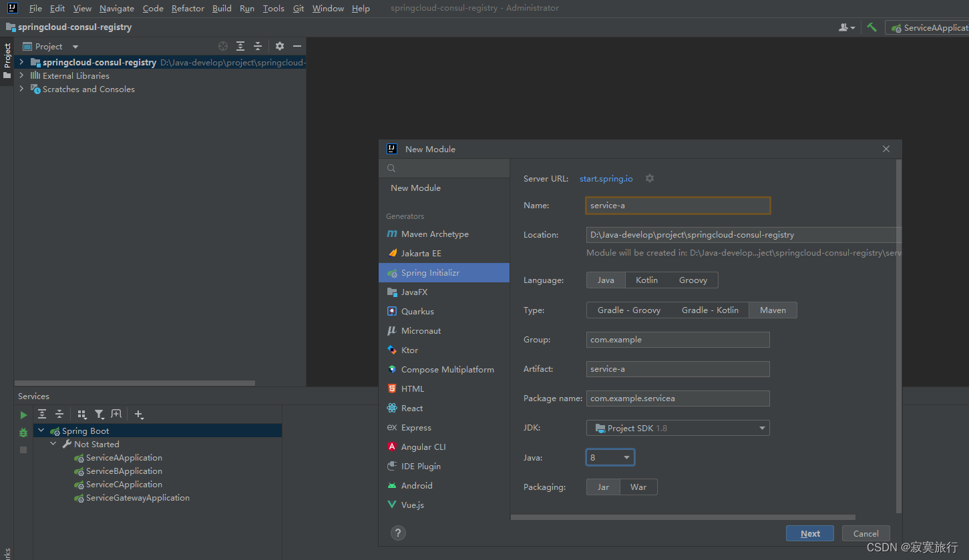Select Micronaut generator
969x560 pixels.
pyautogui.click(x=443, y=331)
